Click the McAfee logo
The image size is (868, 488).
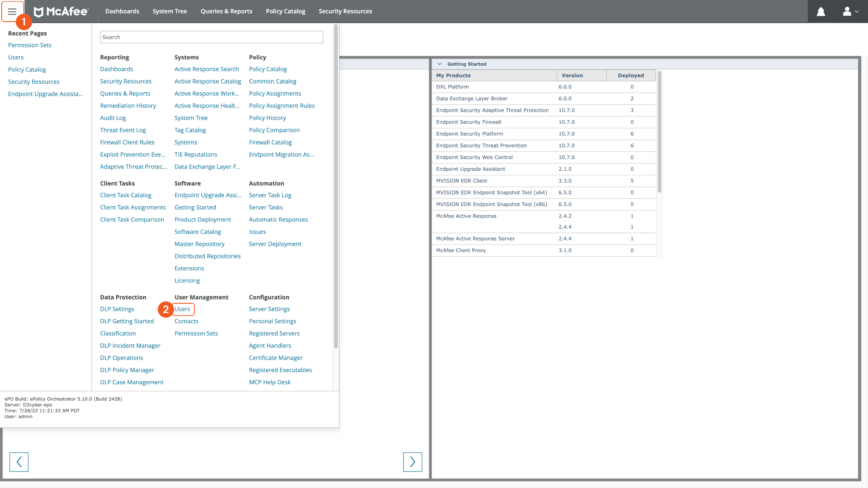pos(61,11)
